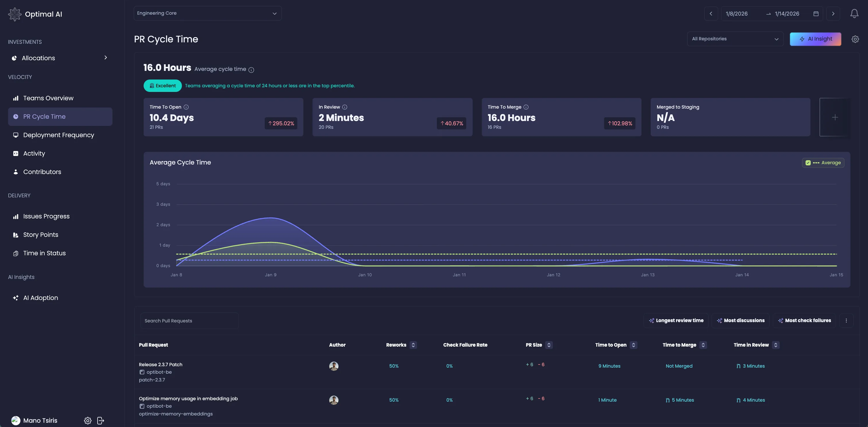Open Issues Progress under Delivery
This screenshot has height=427, width=868.
tap(46, 216)
